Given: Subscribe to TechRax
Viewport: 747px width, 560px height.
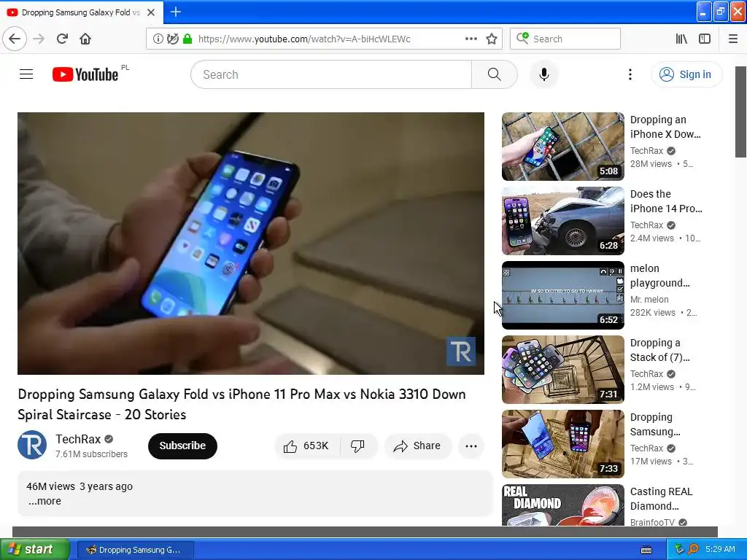Looking at the screenshot, I should pos(182,446).
